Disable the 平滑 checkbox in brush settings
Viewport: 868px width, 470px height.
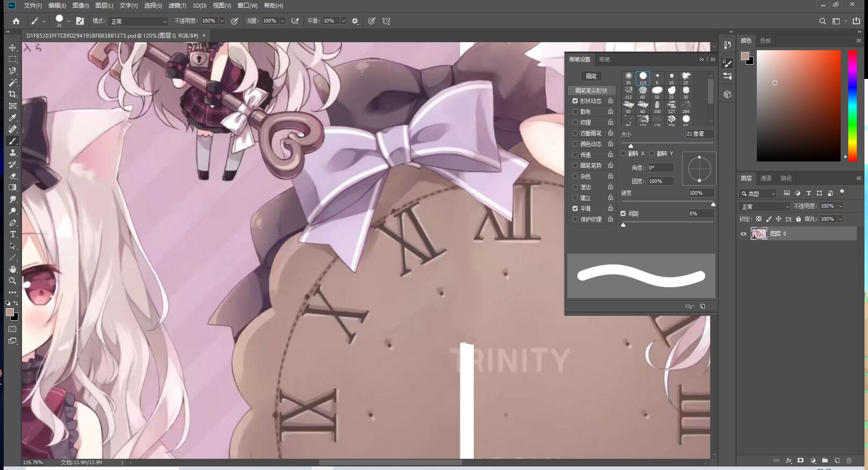(575, 209)
